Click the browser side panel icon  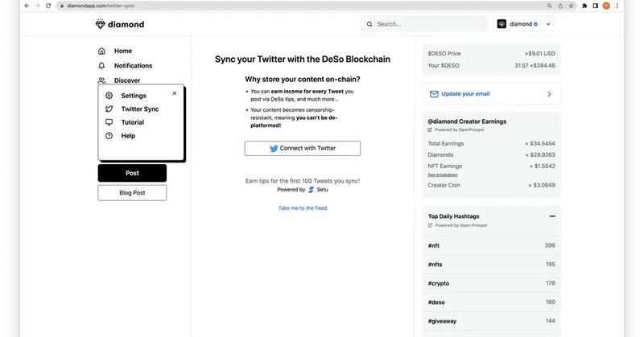(595, 6)
